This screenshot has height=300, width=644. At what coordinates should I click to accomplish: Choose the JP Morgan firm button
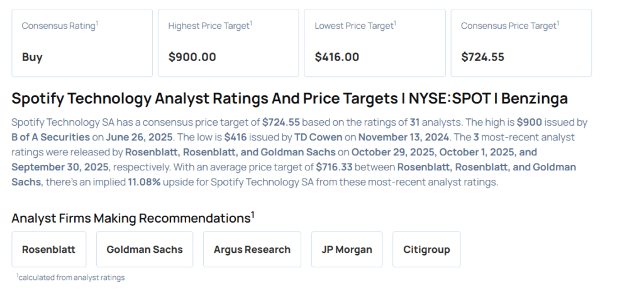click(x=347, y=249)
